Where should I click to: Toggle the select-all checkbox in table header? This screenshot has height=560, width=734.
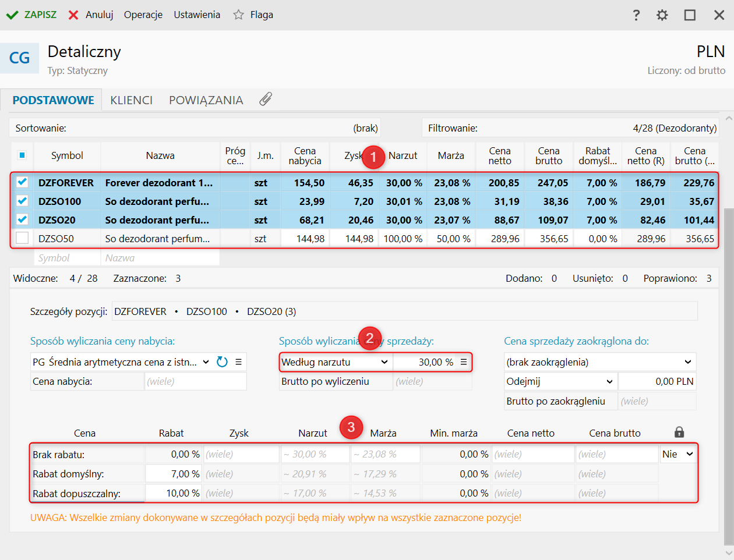22,155
